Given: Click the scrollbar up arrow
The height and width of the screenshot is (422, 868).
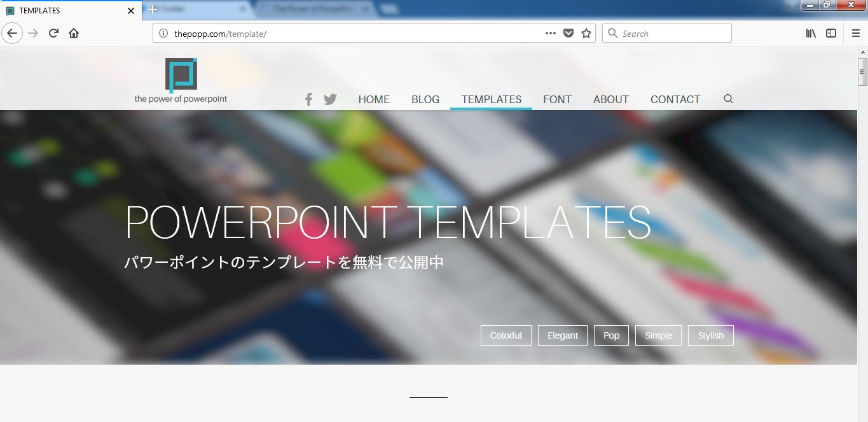Looking at the screenshot, I should [863, 52].
